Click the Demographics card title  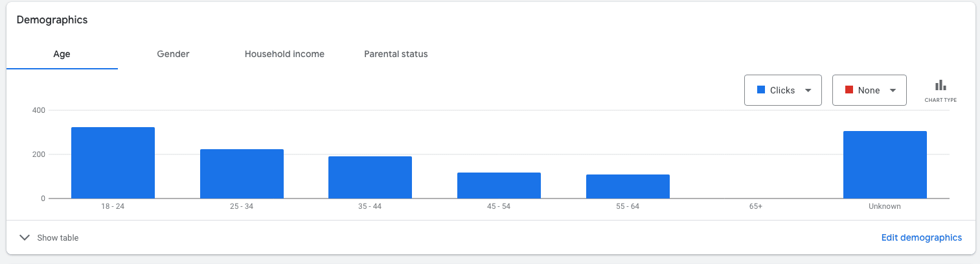point(52,20)
